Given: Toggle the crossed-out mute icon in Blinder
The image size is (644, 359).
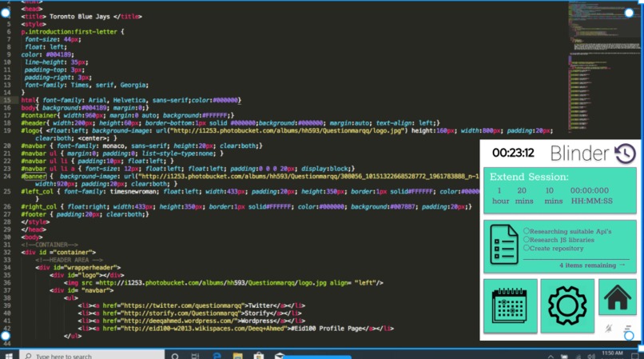Looking at the screenshot, I should click(609, 328).
